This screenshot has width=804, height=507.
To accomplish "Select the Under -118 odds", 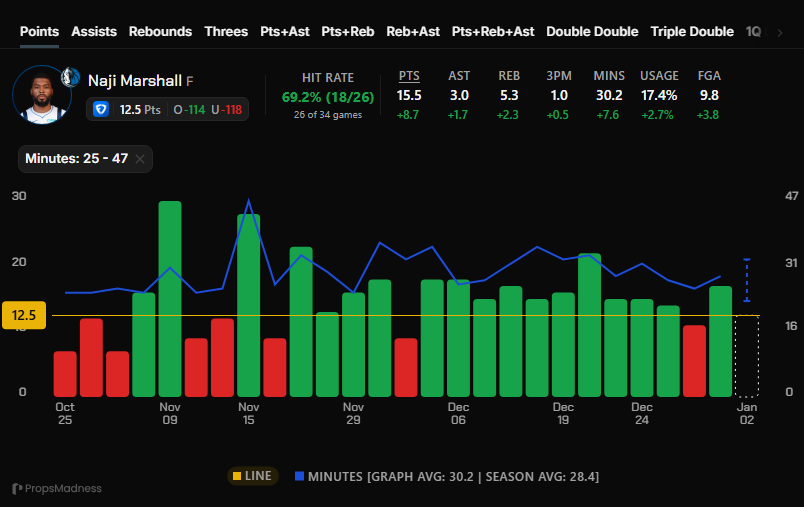I will point(226,110).
